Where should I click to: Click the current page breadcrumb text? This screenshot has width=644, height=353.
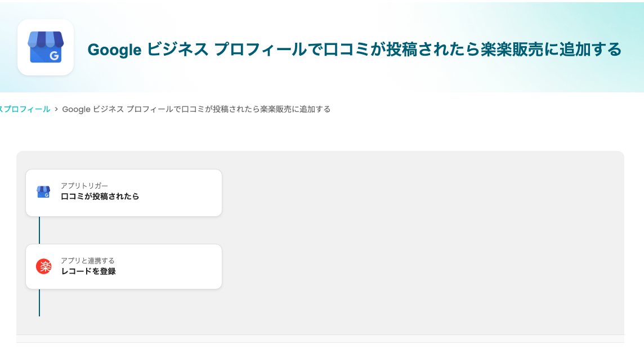click(196, 109)
